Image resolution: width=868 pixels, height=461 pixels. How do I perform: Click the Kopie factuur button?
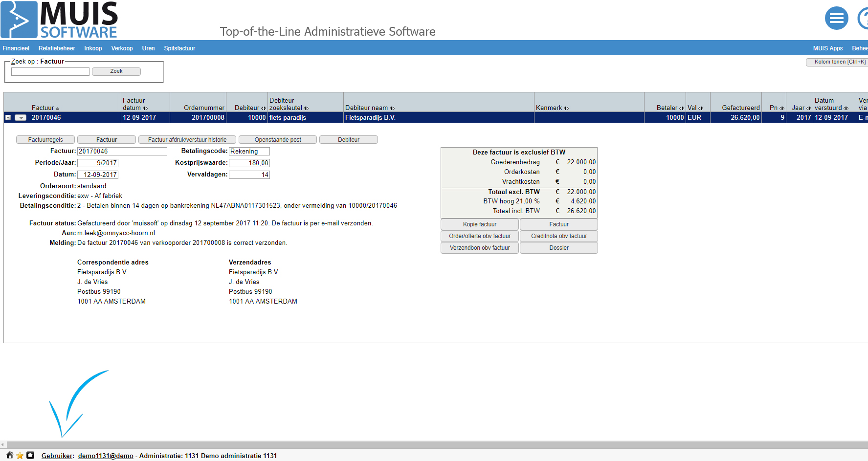(x=479, y=224)
